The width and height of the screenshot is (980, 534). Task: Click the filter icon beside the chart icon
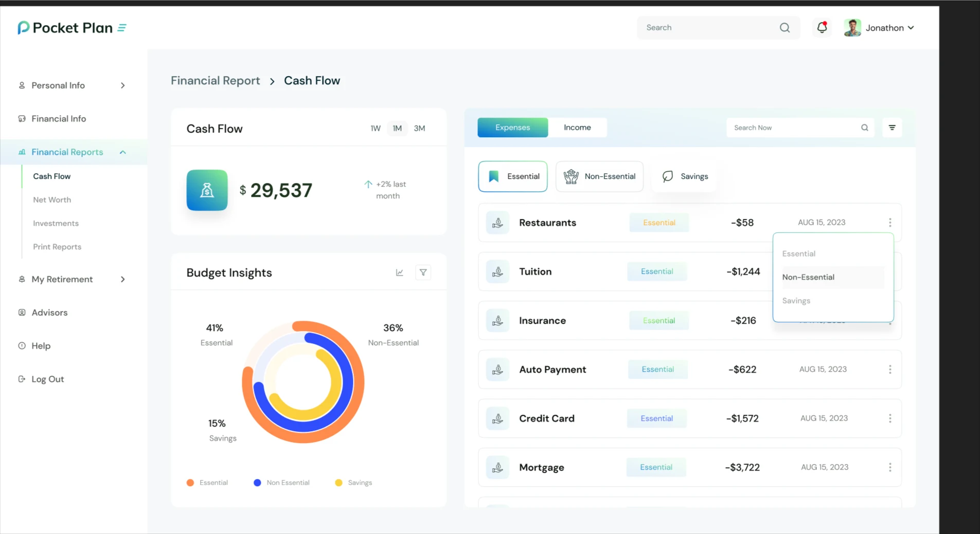423,272
